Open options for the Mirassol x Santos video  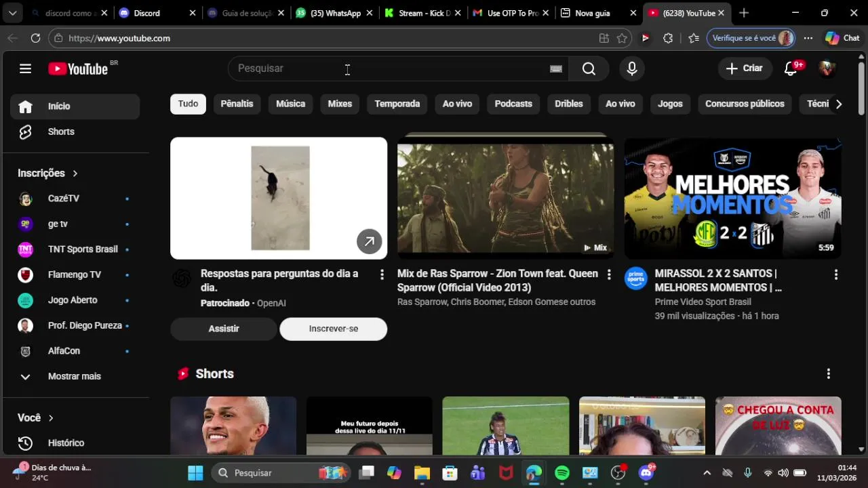(835, 274)
